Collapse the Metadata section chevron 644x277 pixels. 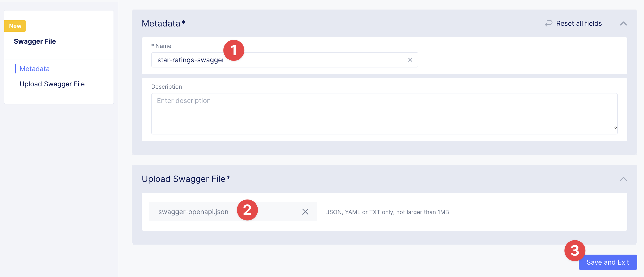point(623,24)
